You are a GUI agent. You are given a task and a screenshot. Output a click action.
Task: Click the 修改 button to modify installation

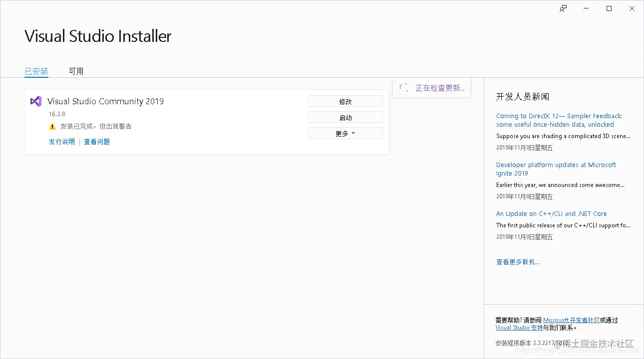(345, 101)
